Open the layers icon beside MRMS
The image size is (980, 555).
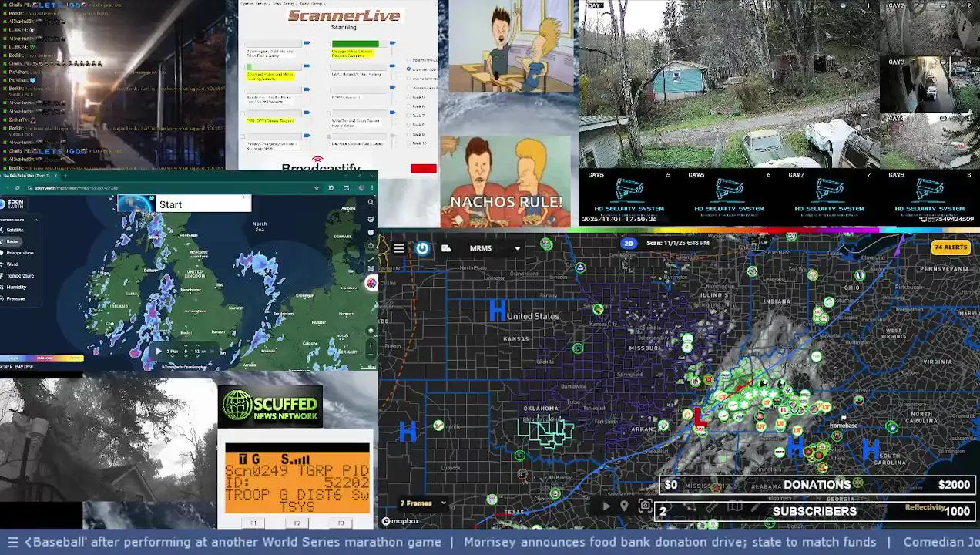click(x=446, y=248)
